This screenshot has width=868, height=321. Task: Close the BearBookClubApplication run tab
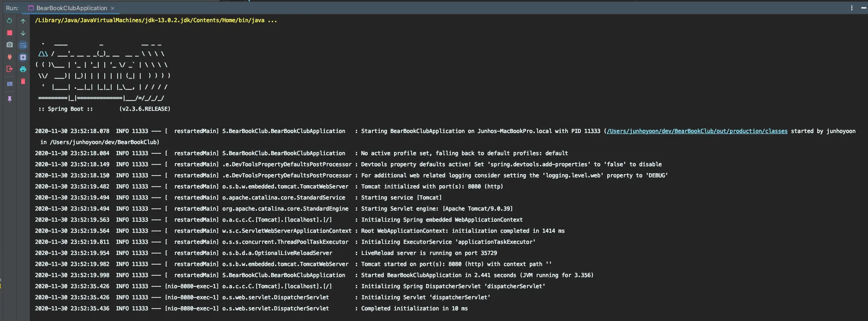pos(113,8)
